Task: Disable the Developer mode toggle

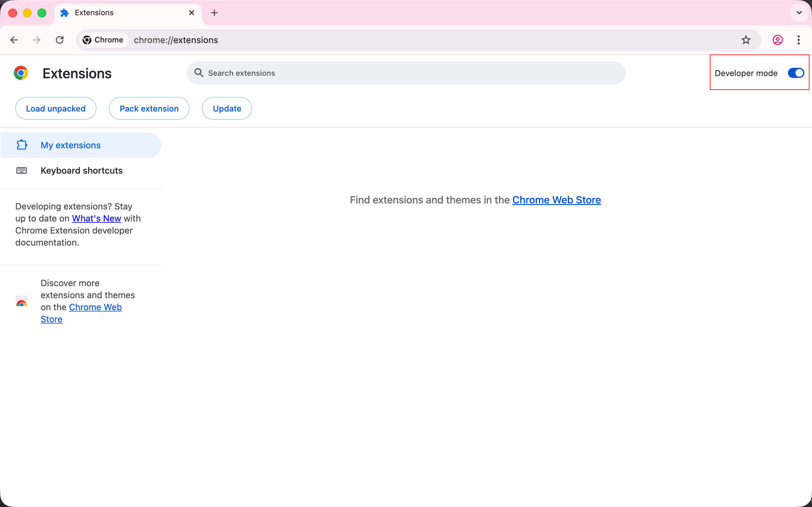Action: pos(796,73)
